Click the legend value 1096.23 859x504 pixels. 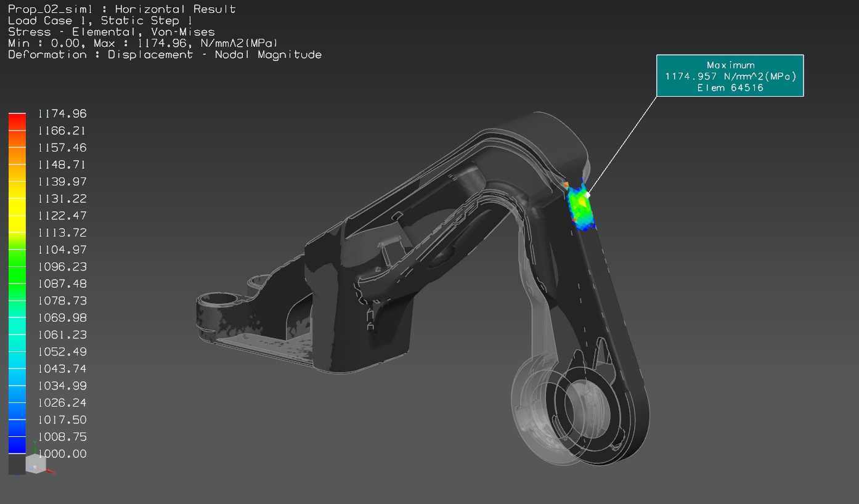click(62, 267)
